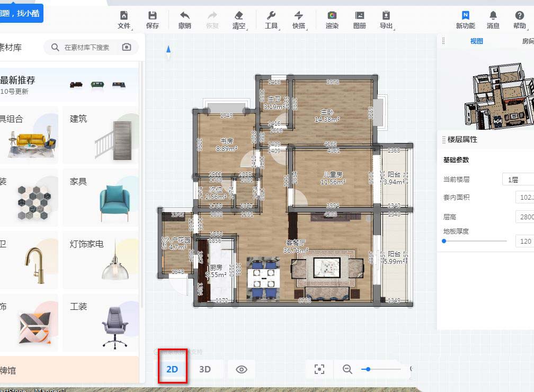Image resolution: width=534 pixels, height=392 pixels.
Task: Switch to 3D view mode
Action: [205, 369]
